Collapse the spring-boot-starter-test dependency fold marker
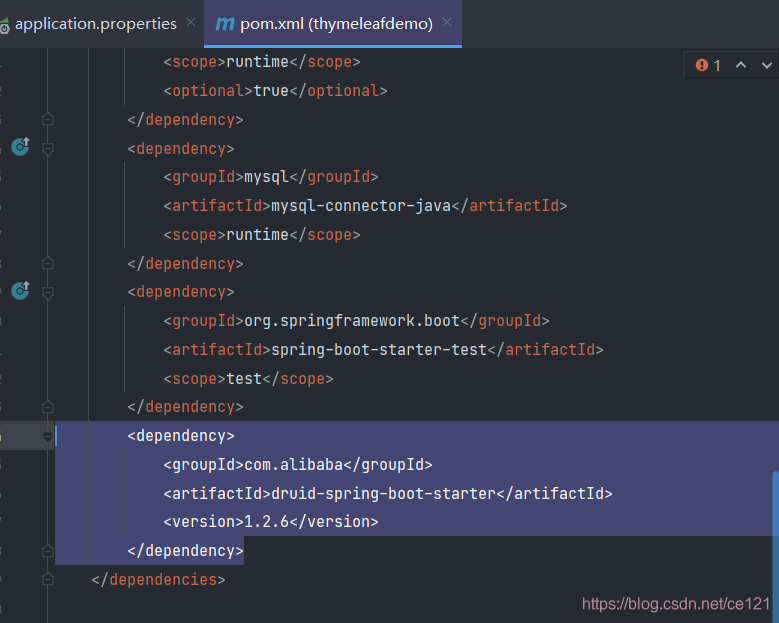Screen dimensions: 779x623 point(48,293)
